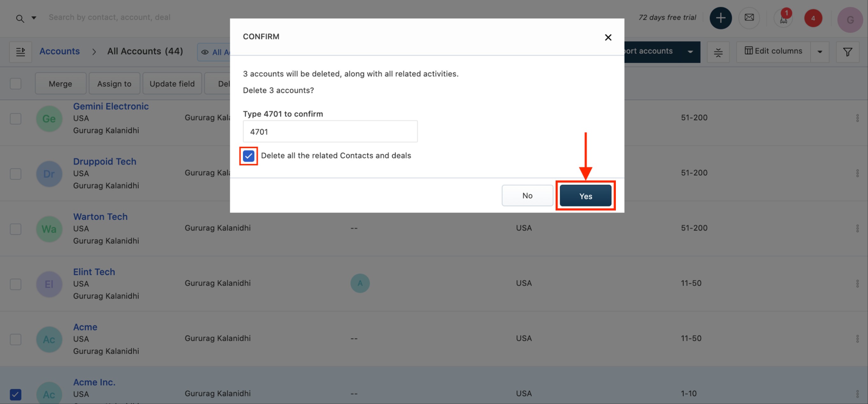Click the Ge avatar for Gemini Electronic
The height and width of the screenshot is (404, 868).
[49, 119]
